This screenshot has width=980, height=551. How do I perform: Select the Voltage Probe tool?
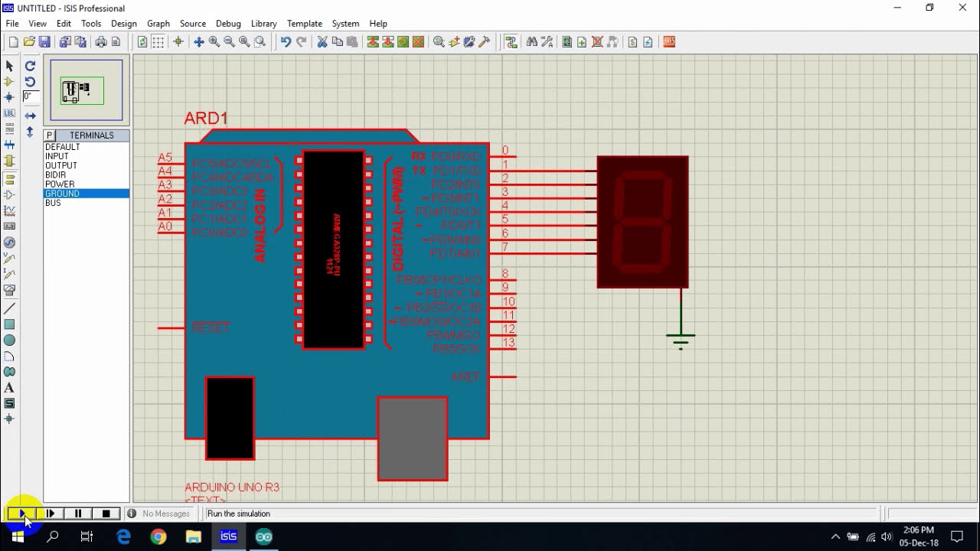(x=9, y=259)
